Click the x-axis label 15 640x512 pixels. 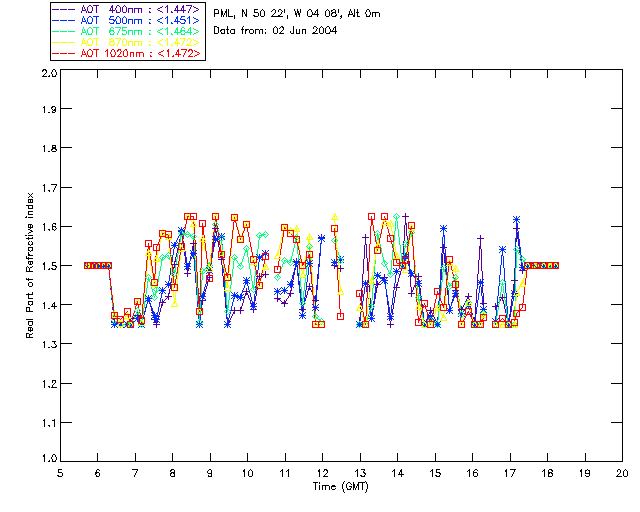(x=435, y=473)
